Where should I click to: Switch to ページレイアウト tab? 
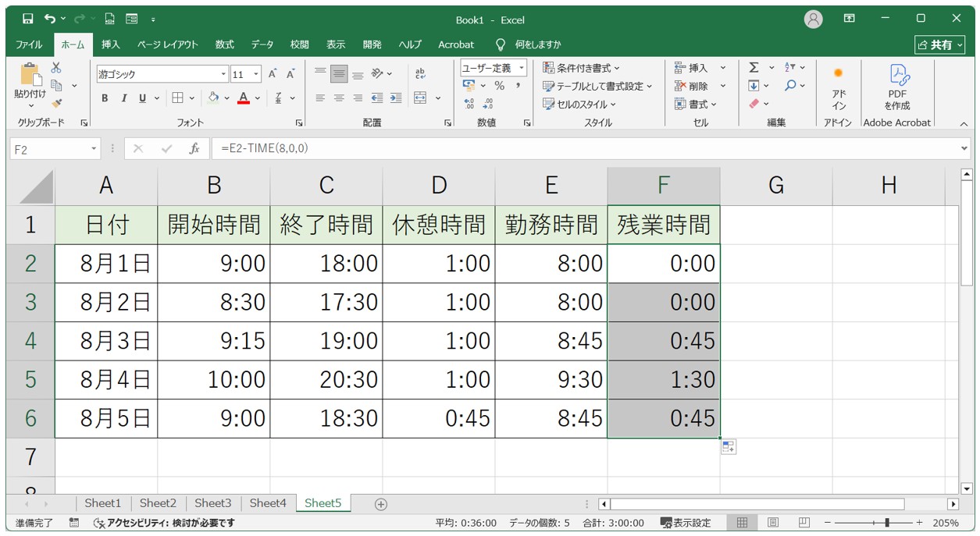click(168, 44)
